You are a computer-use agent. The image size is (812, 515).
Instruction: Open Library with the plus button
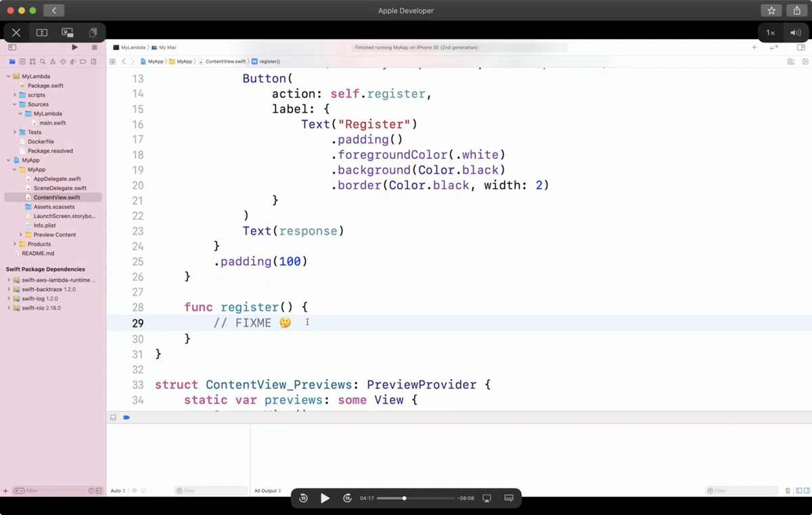coord(754,47)
